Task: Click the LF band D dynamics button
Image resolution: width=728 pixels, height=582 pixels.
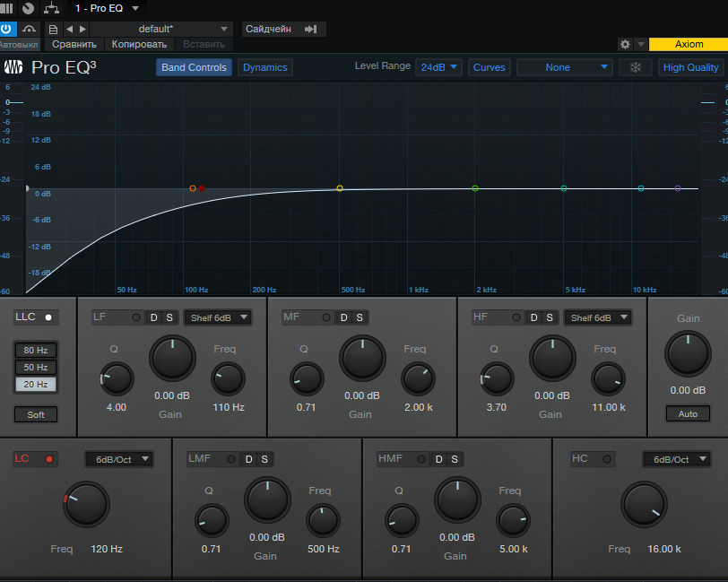Action: click(x=153, y=317)
